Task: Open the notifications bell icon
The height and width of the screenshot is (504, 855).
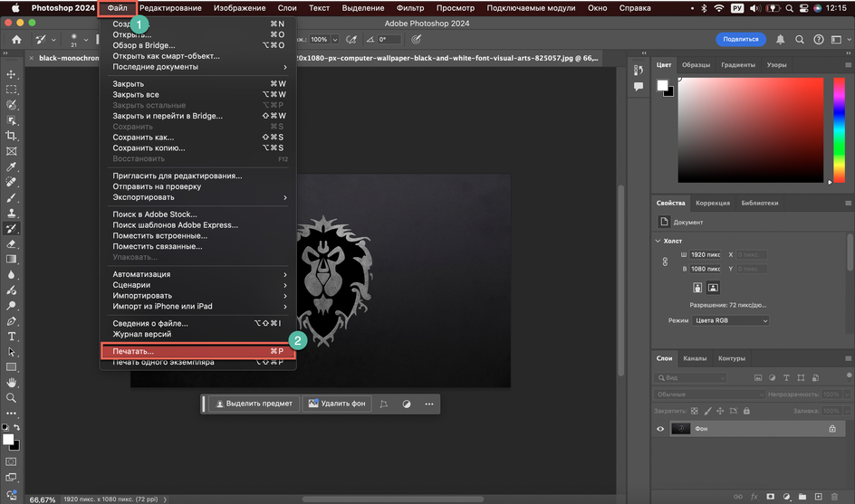Action: [781, 39]
